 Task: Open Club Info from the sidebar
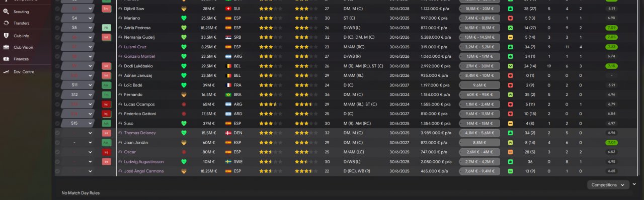coord(21,36)
